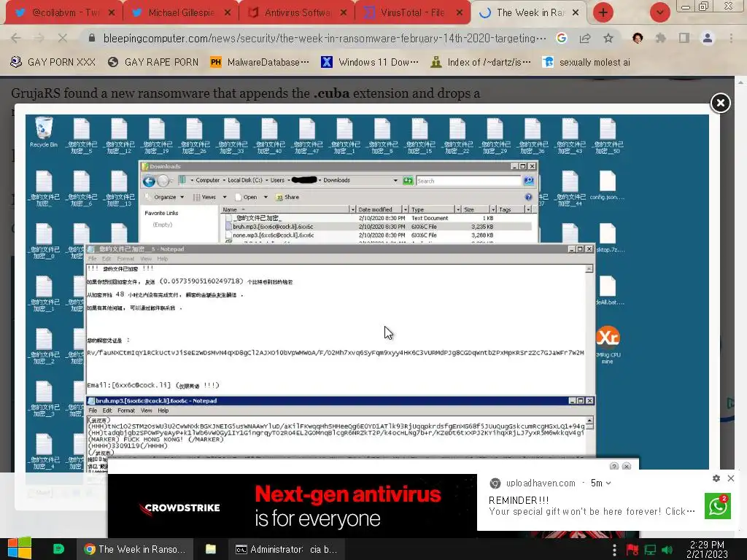This screenshot has width=747, height=560.
Task: Close the The Week in Ransomware tab
Action: click(576, 13)
